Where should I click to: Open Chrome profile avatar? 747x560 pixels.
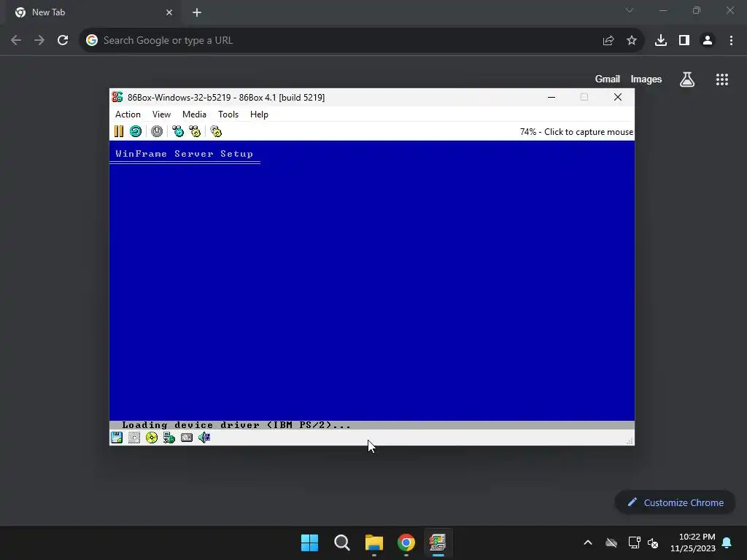[708, 41]
